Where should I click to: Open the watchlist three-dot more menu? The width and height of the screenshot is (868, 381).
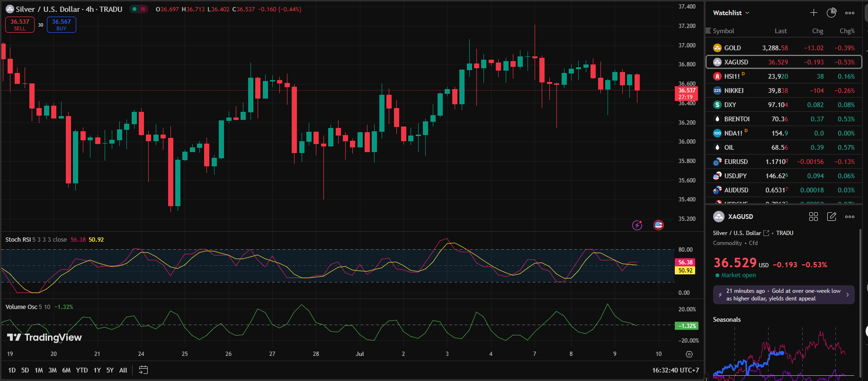tap(850, 13)
